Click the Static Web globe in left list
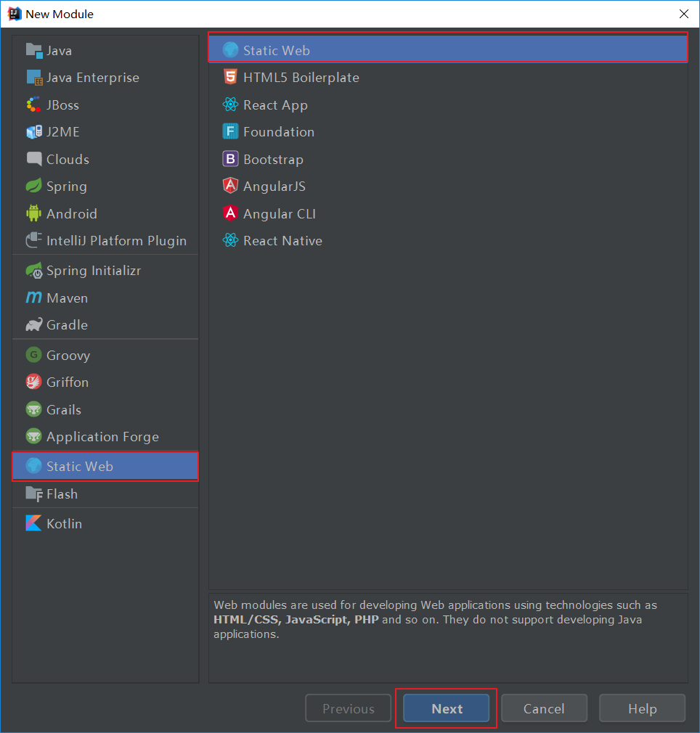700x733 pixels. pyautogui.click(x=33, y=466)
